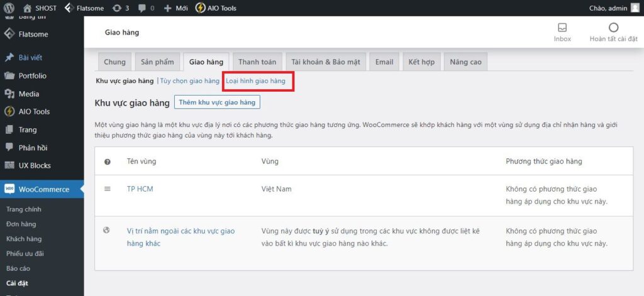Click the Hoàn tất cài đặt circle icon
This screenshot has height=296, width=644.
tap(614, 28)
